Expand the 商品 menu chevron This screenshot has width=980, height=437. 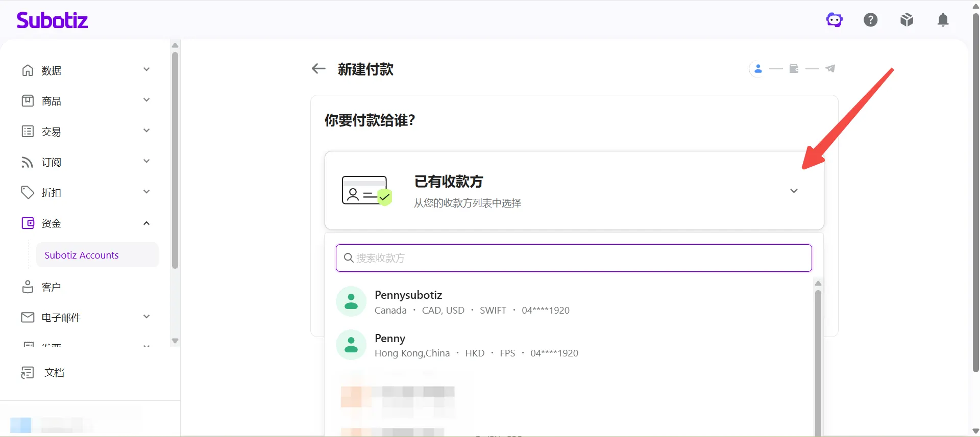point(146,100)
